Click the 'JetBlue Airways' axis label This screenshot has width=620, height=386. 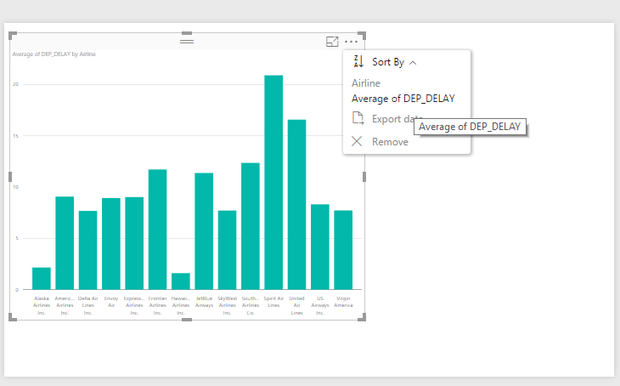point(204,302)
